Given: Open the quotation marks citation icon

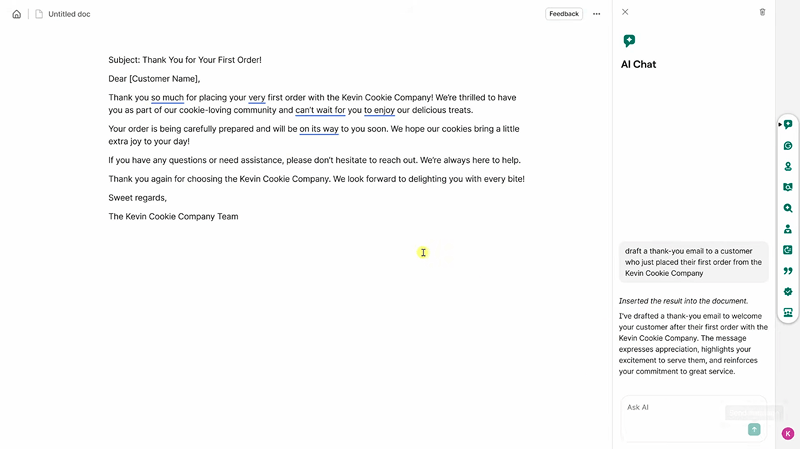Looking at the screenshot, I should 788,271.
